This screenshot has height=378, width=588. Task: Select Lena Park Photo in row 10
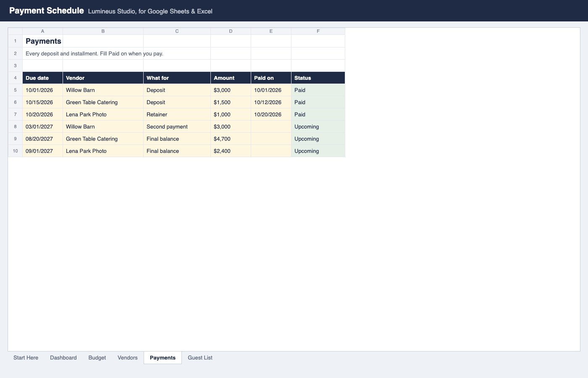[103, 151]
